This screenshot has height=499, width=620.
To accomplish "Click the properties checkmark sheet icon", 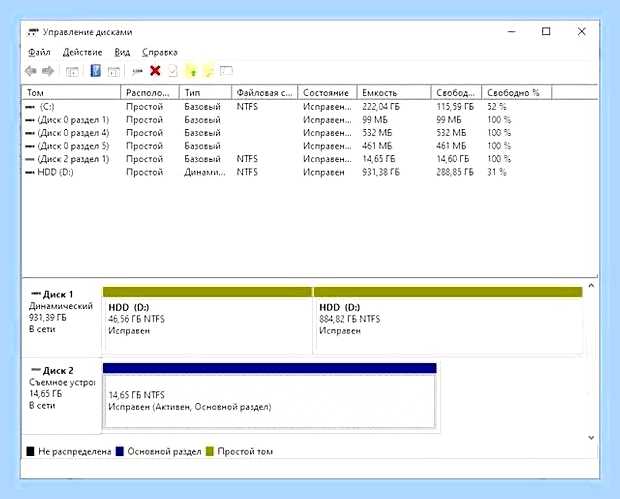I will [x=172, y=71].
